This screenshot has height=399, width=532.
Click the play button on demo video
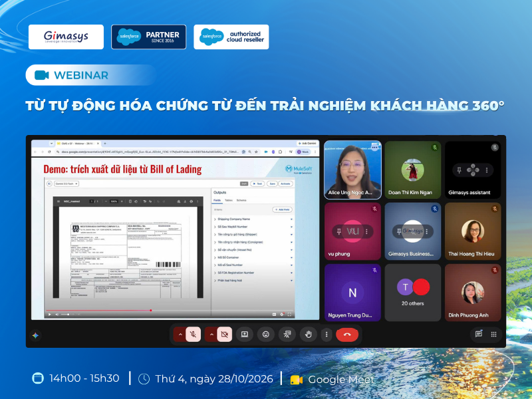50,315
